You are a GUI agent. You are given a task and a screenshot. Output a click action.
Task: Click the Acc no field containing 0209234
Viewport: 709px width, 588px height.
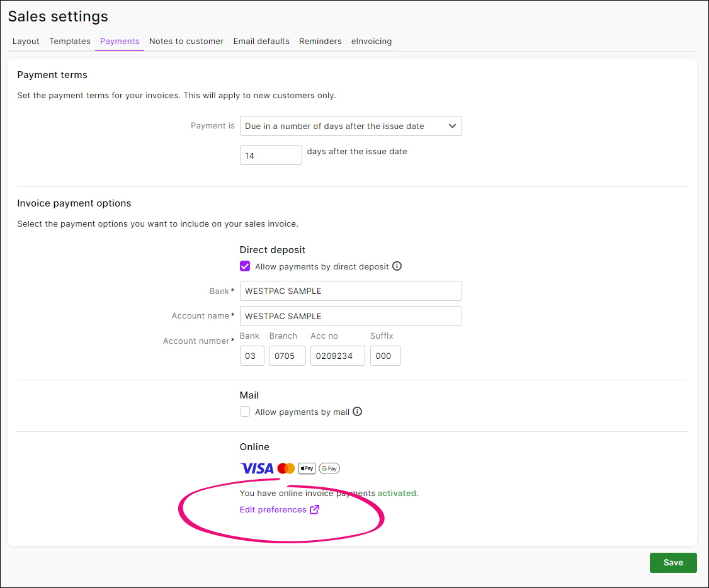click(337, 356)
